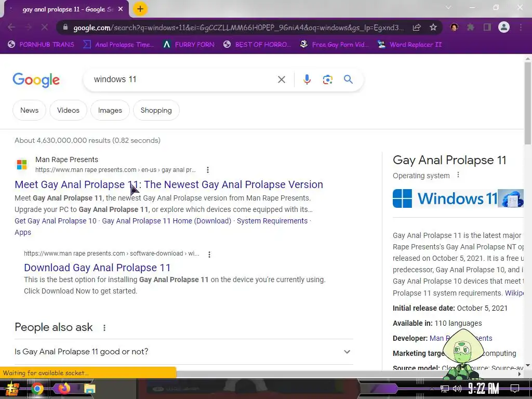Clear the search box with the X

click(x=281, y=79)
